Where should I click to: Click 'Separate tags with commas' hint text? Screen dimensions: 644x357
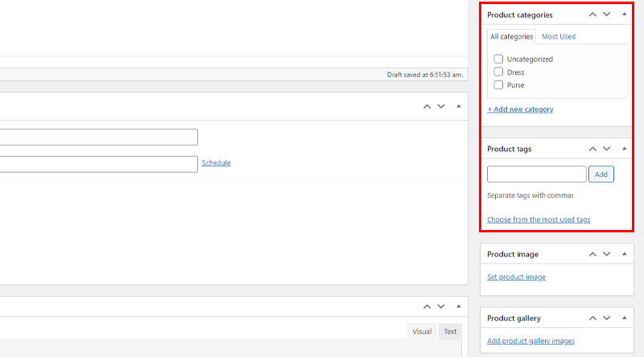coord(530,195)
